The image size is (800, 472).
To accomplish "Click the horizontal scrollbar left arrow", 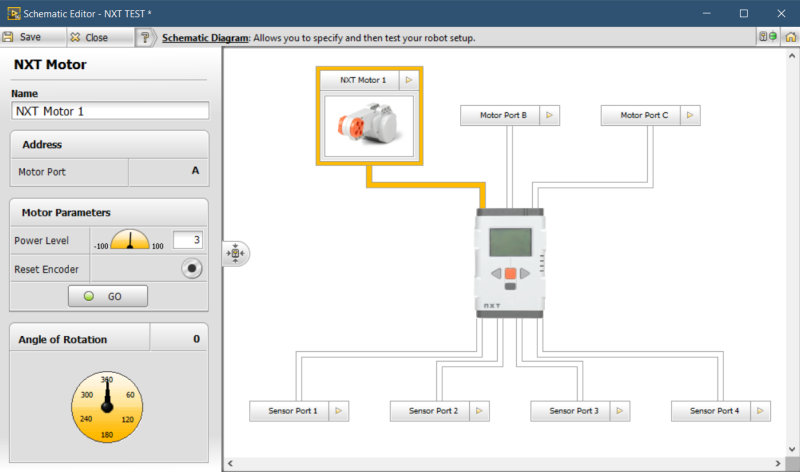I will click(x=230, y=463).
